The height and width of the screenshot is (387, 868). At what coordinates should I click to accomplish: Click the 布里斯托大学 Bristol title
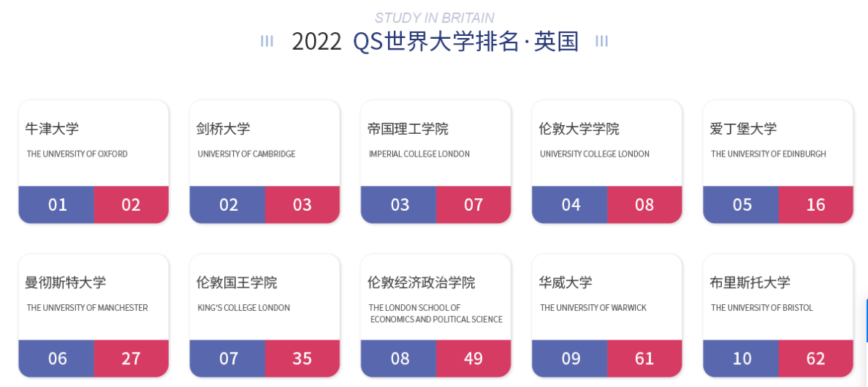coord(750,283)
